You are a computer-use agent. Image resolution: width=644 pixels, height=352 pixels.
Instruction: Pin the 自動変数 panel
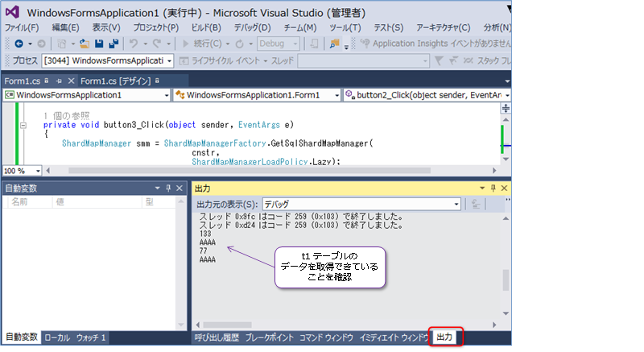(168, 188)
